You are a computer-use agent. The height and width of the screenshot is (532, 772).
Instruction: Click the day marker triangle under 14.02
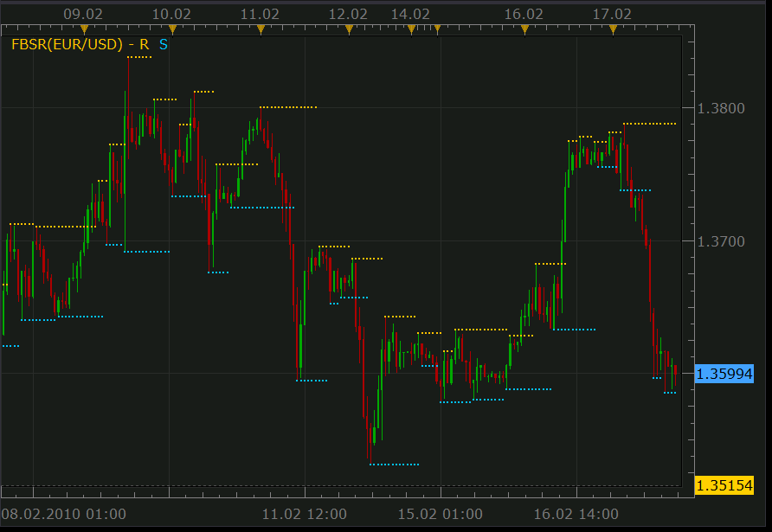412,29
